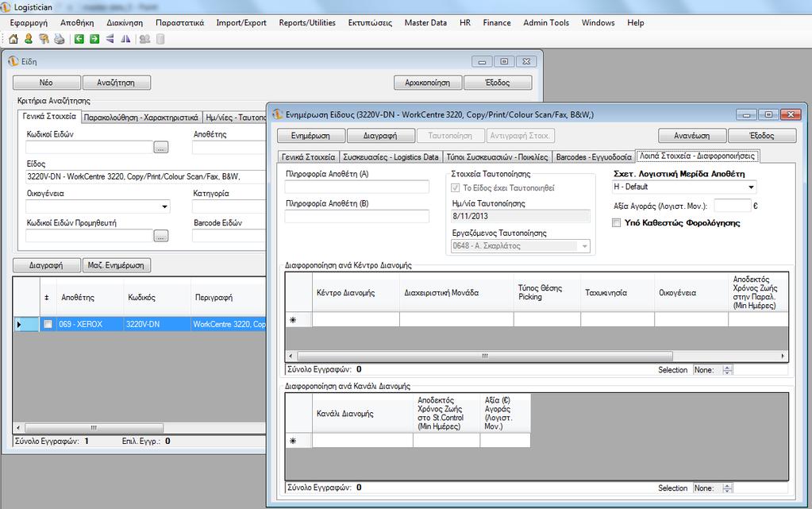This screenshot has height=509, width=812.
Task: Click the Selection stepper under the Κανάλι Διανομής grid
Action: 727,488
